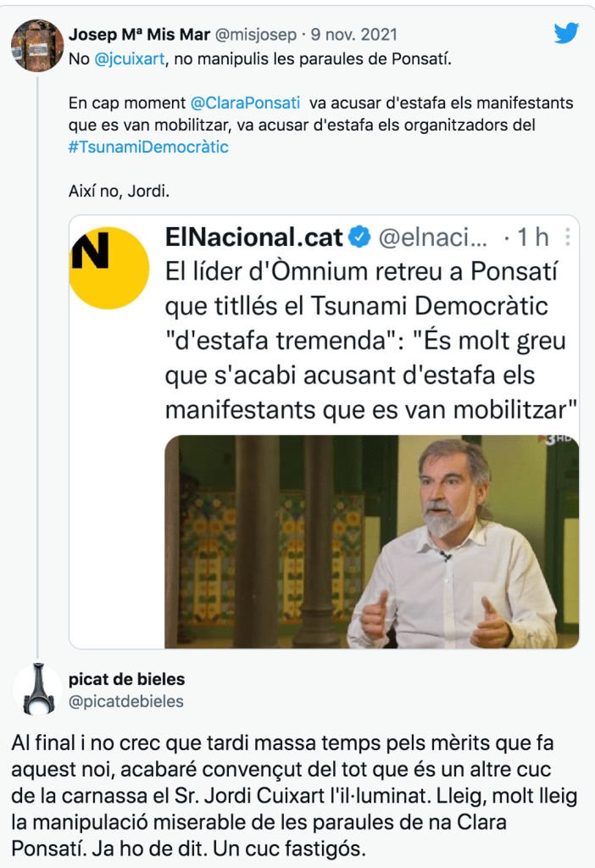The height and width of the screenshot is (868, 595).
Task: Open the @ClaraPonsati mention link
Action: click(x=245, y=103)
